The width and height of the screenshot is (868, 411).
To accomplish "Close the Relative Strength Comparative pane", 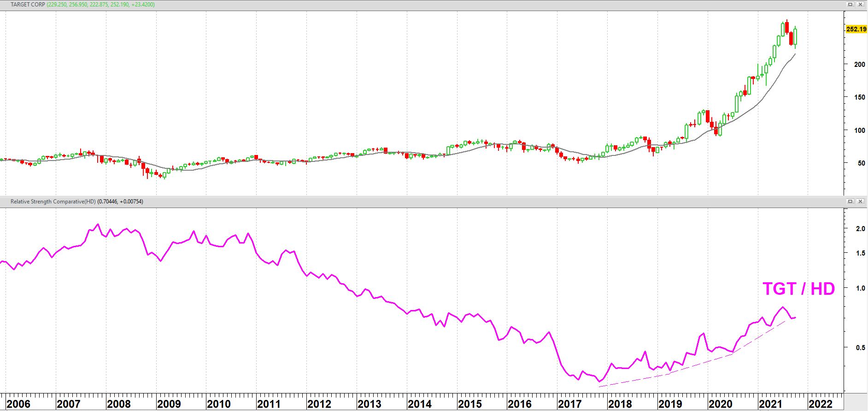I will tap(860, 202).
